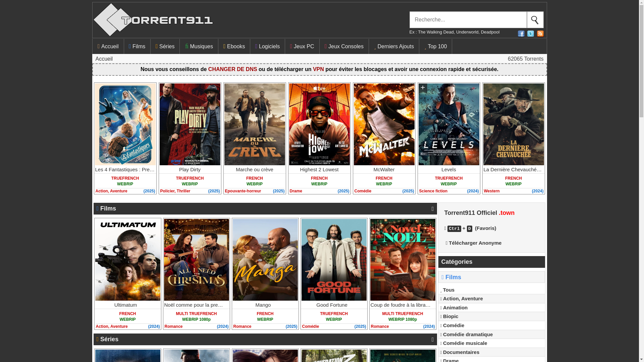Click the Epouvante-horreur genre link
Image resolution: width=644 pixels, height=362 pixels.
click(x=243, y=191)
